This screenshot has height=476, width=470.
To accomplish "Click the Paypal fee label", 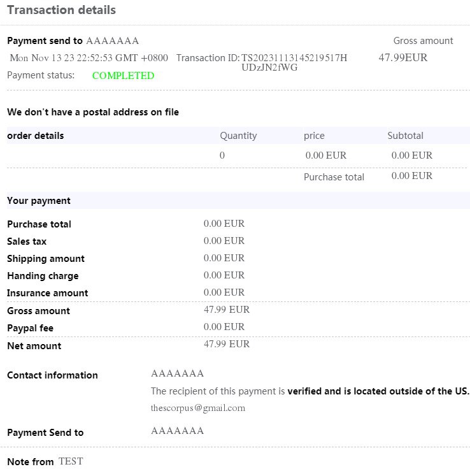I will tap(30, 328).
